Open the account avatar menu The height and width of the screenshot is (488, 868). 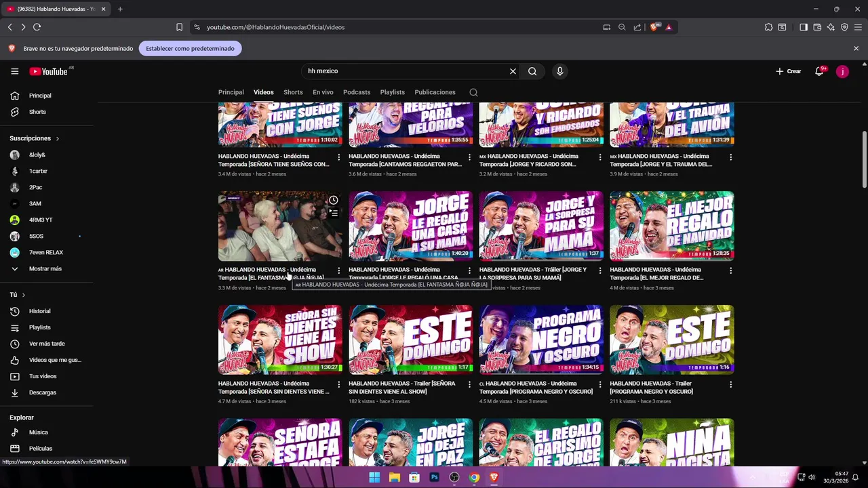842,71
